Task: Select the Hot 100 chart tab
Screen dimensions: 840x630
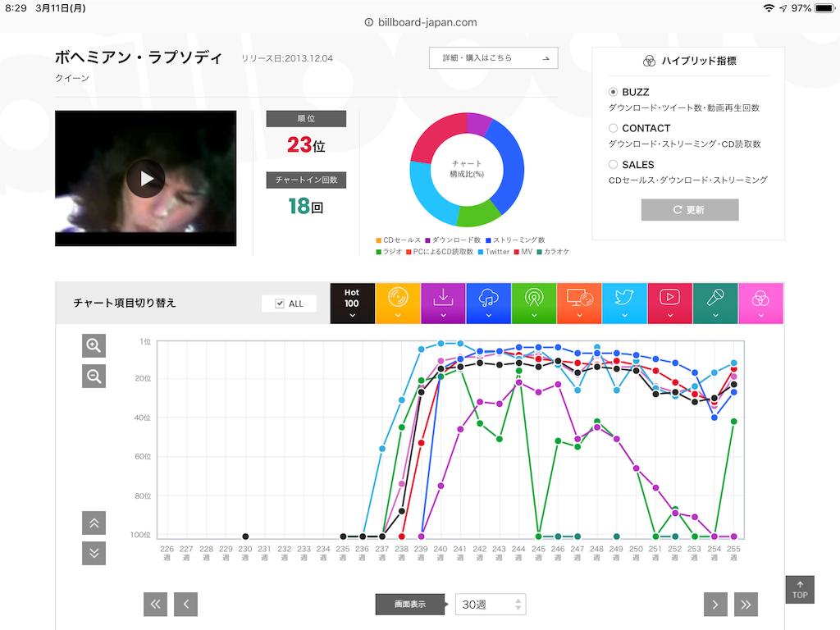Action: (352, 304)
